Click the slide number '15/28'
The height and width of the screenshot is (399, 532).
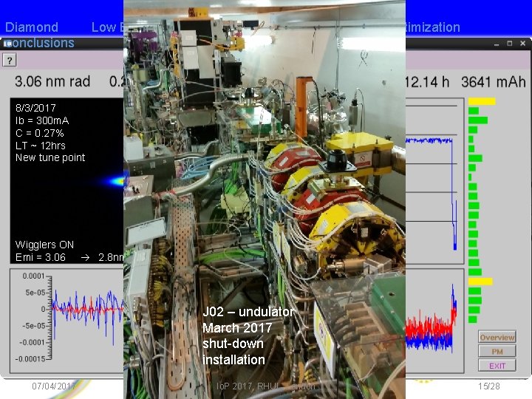[x=489, y=386]
